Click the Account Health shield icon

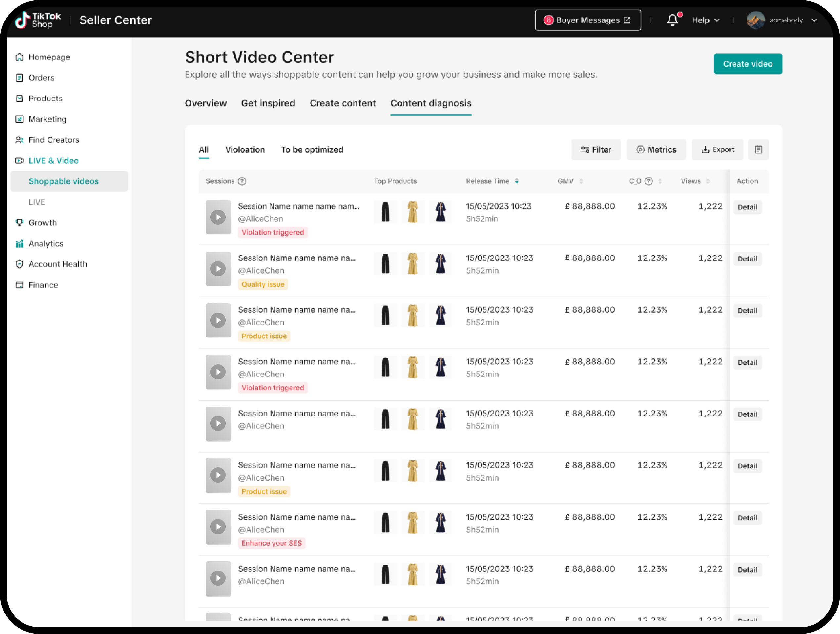click(20, 264)
